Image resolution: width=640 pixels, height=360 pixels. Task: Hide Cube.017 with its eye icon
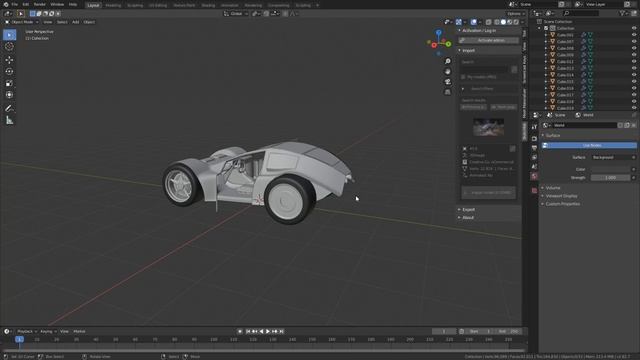coord(634,95)
